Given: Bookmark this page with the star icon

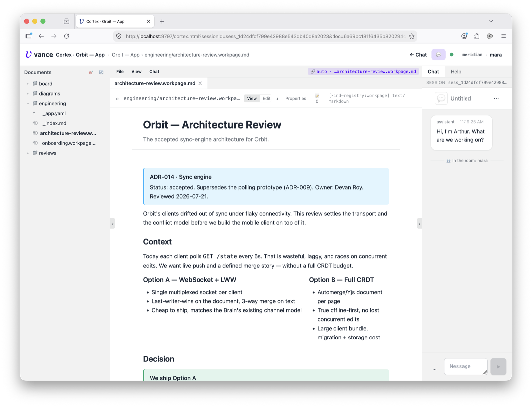Looking at the screenshot, I should [x=412, y=36].
